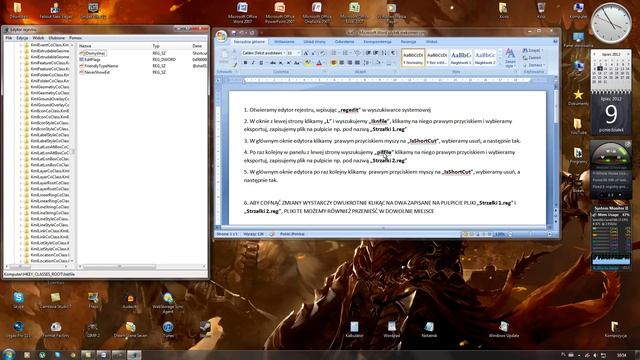Undo from Word Quick Access toolbar
640x360 pixels.
242,33
